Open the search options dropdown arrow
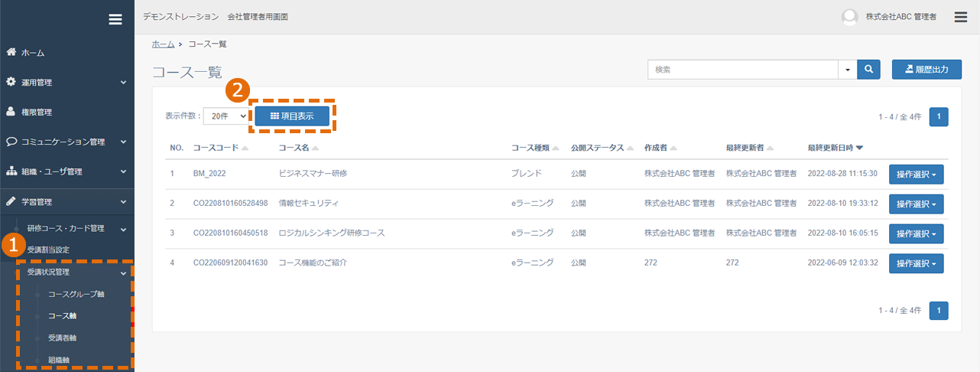Screen dimensions: 980x372 point(848,70)
